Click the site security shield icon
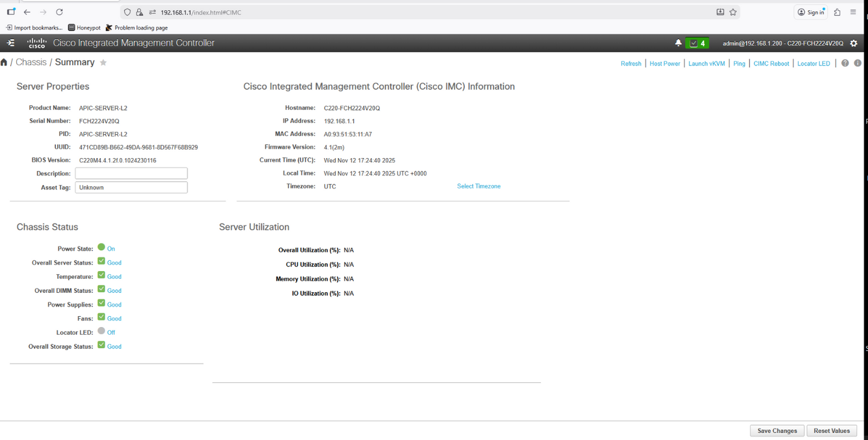Image resolution: width=868 pixels, height=440 pixels. pyautogui.click(x=127, y=12)
